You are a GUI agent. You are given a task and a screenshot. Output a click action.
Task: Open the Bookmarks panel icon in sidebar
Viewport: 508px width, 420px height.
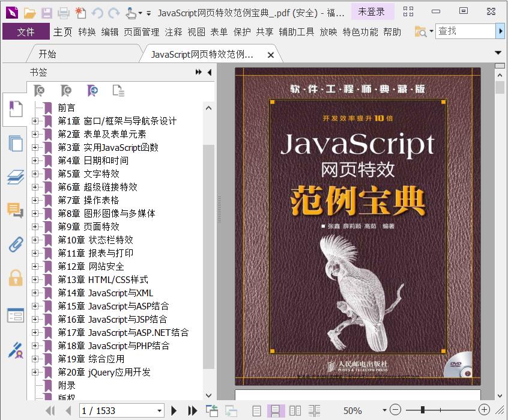[x=16, y=109]
